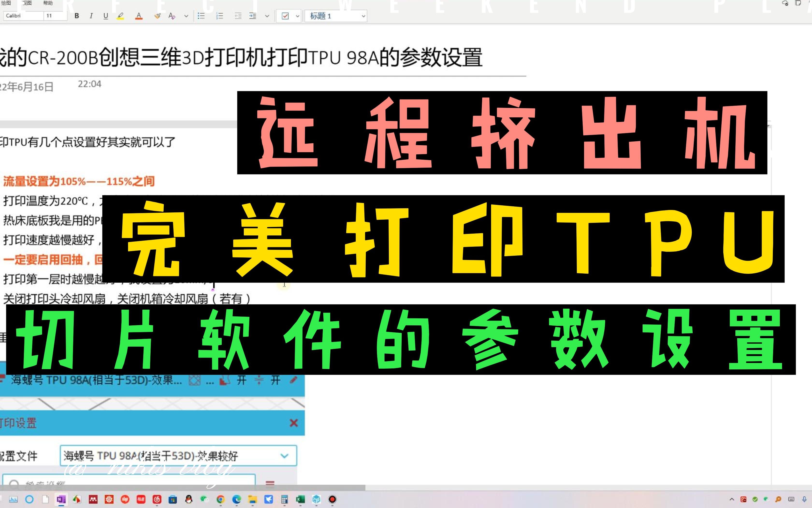The width and height of the screenshot is (812, 508).
Task: Open the Cura cube icon on taskbar
Action: click(316, 499)
